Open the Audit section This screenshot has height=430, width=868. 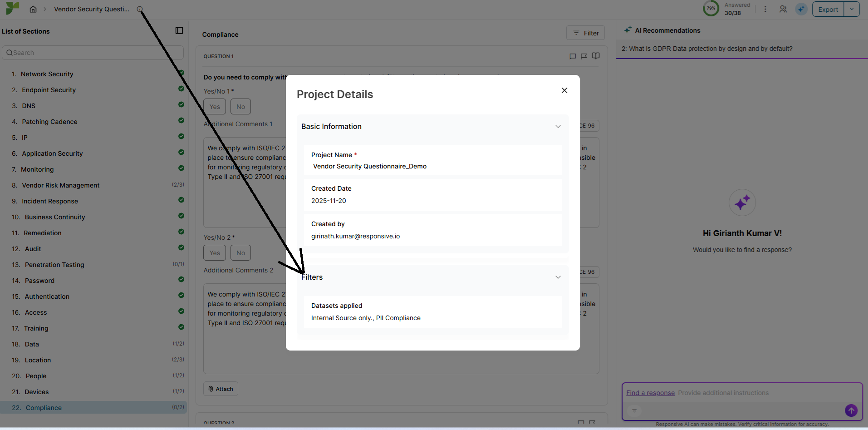[94, 249]
